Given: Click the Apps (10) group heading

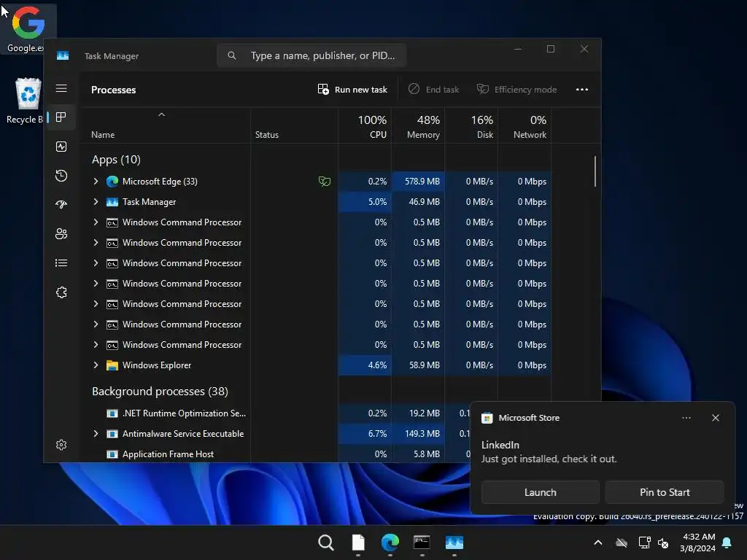Looking at the screenshot, I should point(116,160).
